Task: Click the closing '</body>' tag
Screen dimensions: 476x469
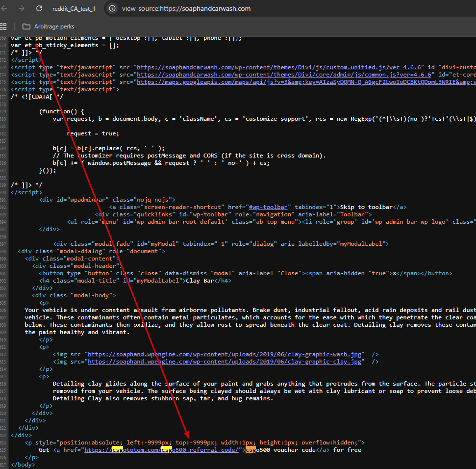Action: coord(23,465)
